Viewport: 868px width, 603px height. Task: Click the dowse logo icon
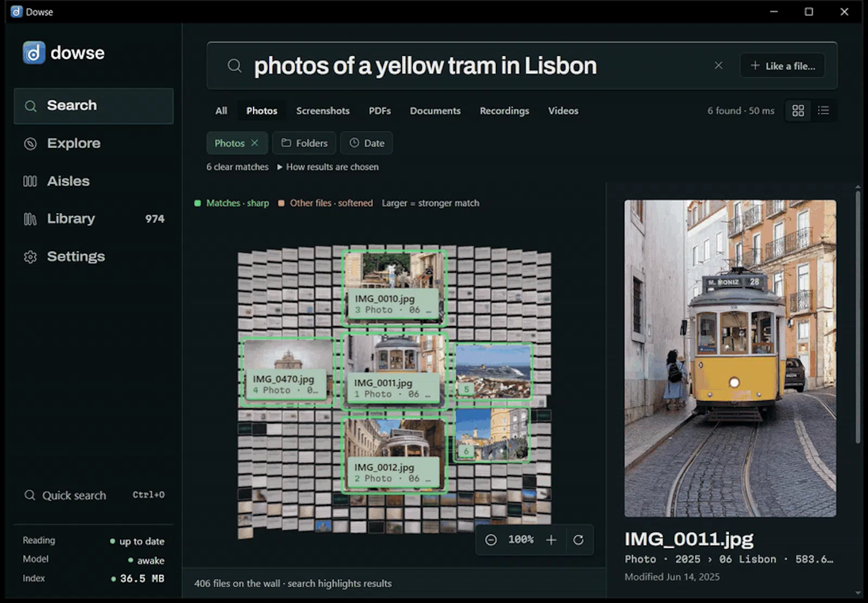pos(34,53)
